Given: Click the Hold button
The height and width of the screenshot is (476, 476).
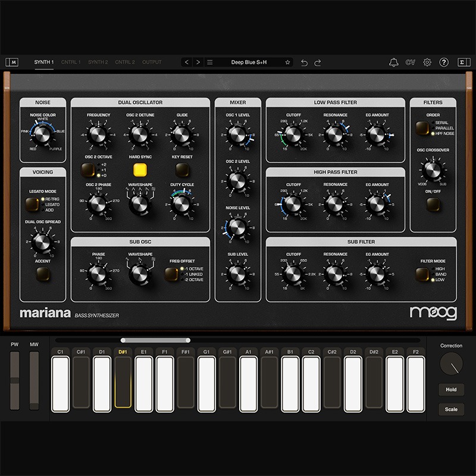Looking at the screenshot, I should [451, 390].
